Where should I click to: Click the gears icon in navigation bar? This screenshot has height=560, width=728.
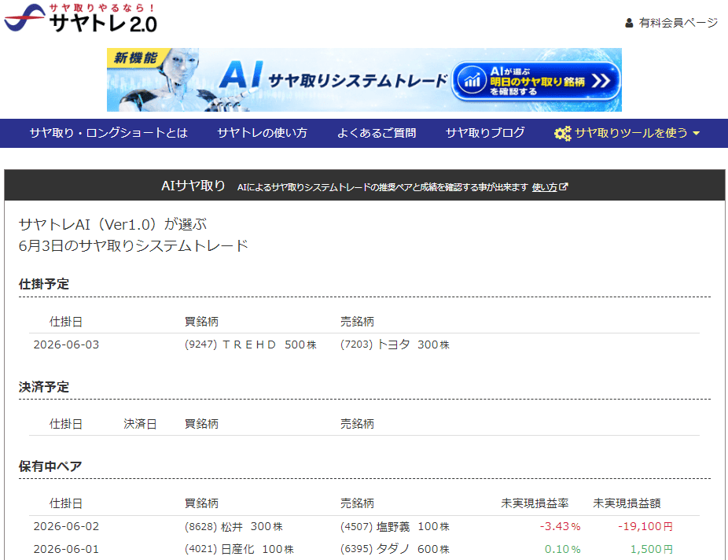[x=562, y=134]
